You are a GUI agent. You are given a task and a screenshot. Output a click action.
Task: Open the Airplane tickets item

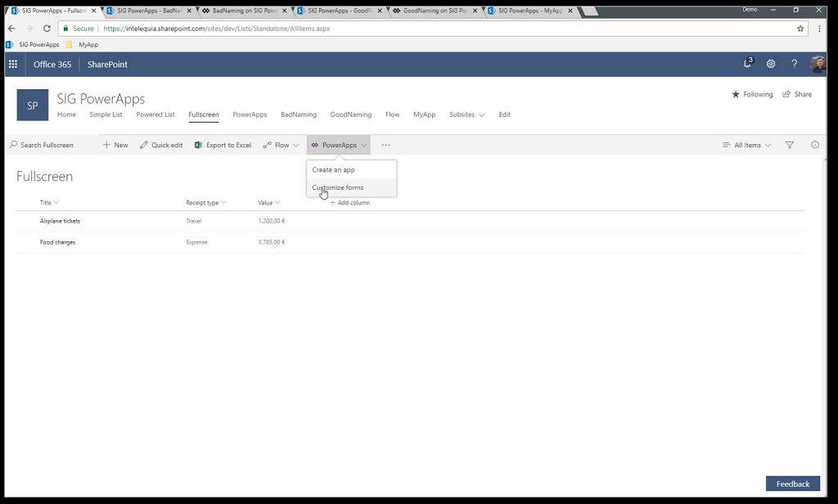(x=60, y=221)
